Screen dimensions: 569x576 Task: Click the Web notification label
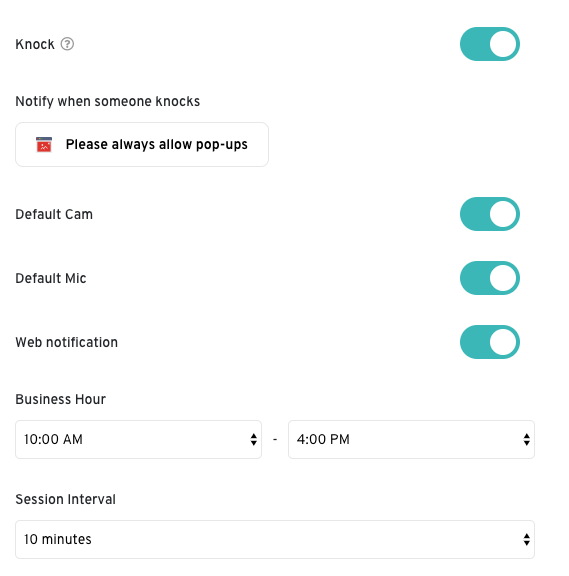click(66, 342)
